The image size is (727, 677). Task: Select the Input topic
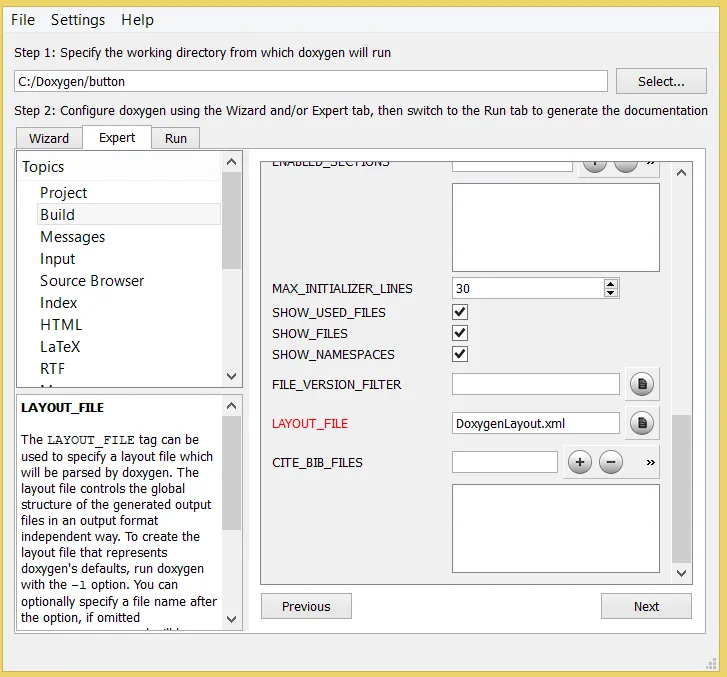click(57, 258)
